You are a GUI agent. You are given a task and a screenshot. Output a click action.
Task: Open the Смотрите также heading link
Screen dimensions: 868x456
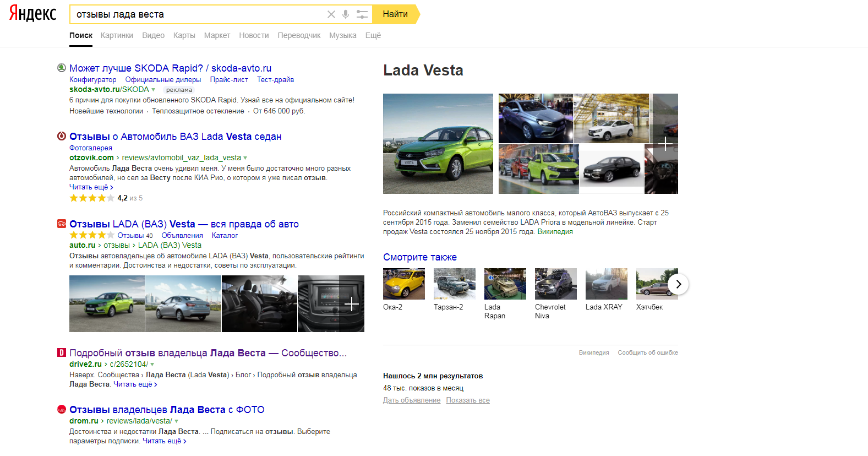[x=420, y=257]
